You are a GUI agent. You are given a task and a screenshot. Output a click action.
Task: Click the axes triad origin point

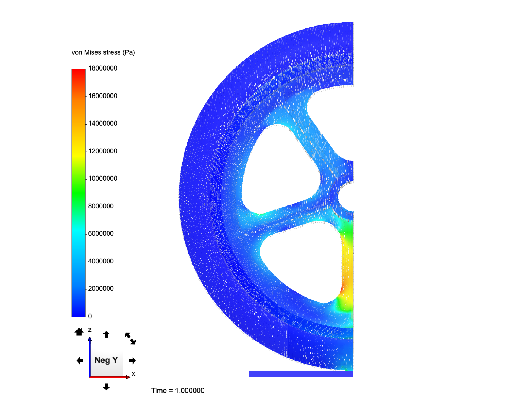click(90, 378)
